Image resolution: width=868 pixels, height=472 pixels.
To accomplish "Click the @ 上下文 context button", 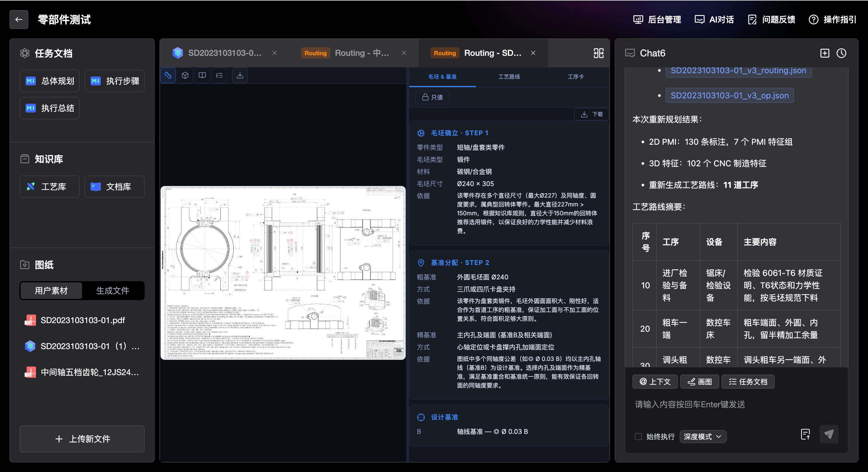I will [x=655, y=382].
